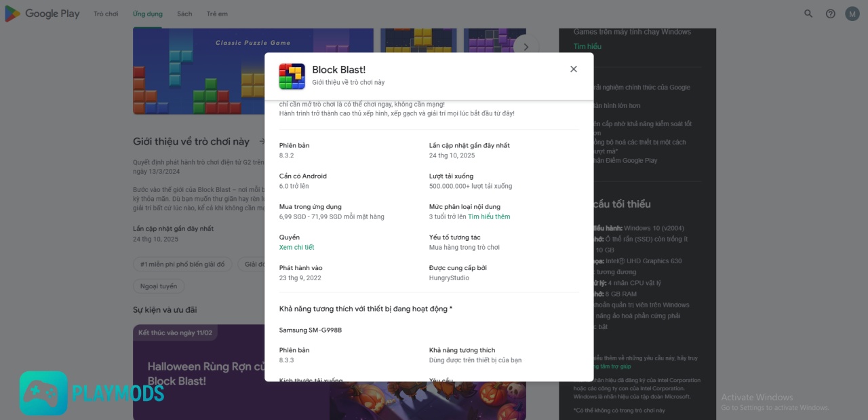Click Mua hàng trong trò chơi text
The height and width of the screenshot is (420, 868).
[465, 248]
